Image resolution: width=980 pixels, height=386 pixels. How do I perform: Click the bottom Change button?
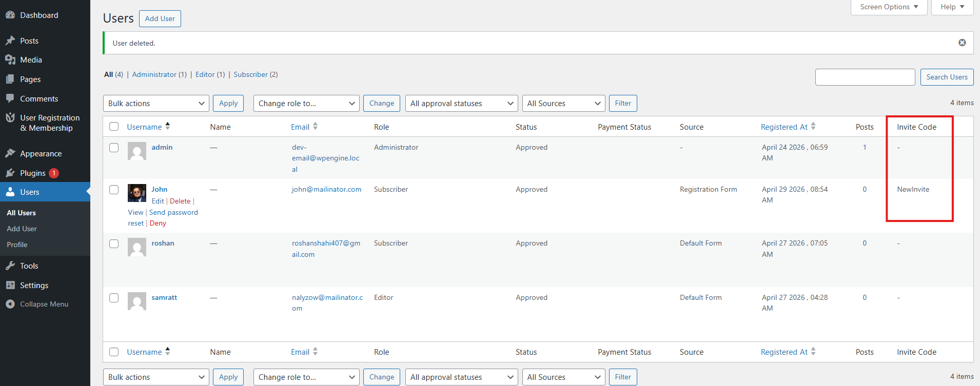click(x=382, y=377)
